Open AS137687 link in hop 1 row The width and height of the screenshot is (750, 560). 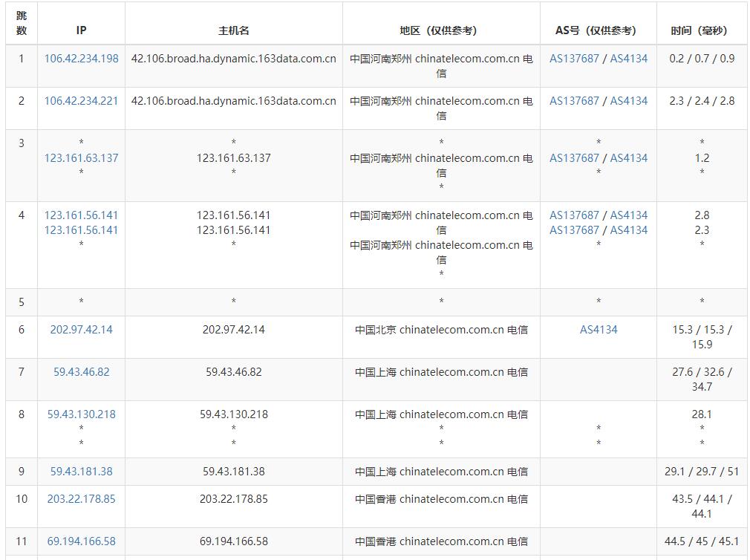click(574, 59)
